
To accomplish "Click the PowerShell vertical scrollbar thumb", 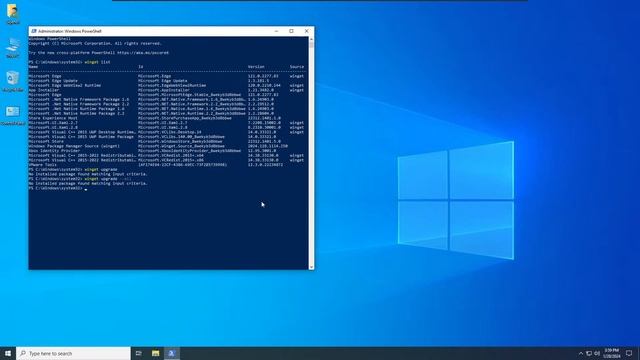I will point(311,44).
